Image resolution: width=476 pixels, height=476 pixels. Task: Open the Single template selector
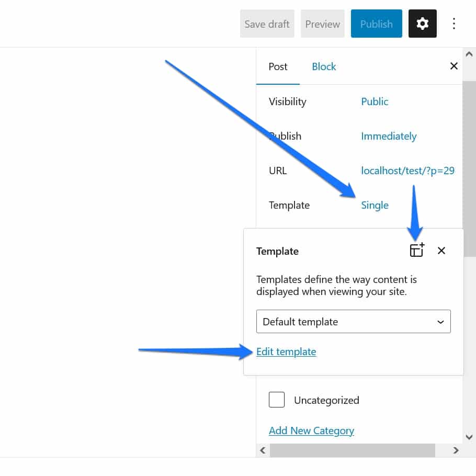(x=375, y=205)
